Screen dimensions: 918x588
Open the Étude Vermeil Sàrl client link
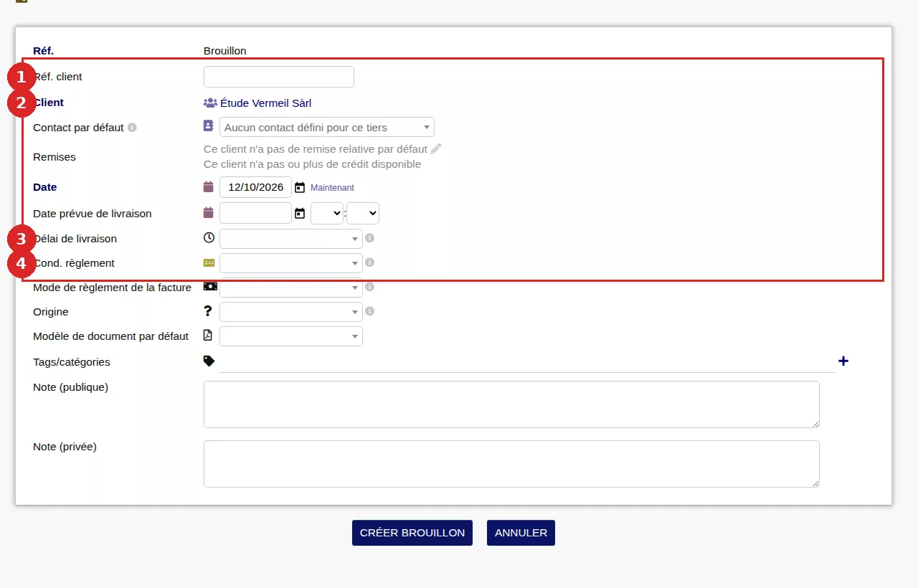pos(265,103)
